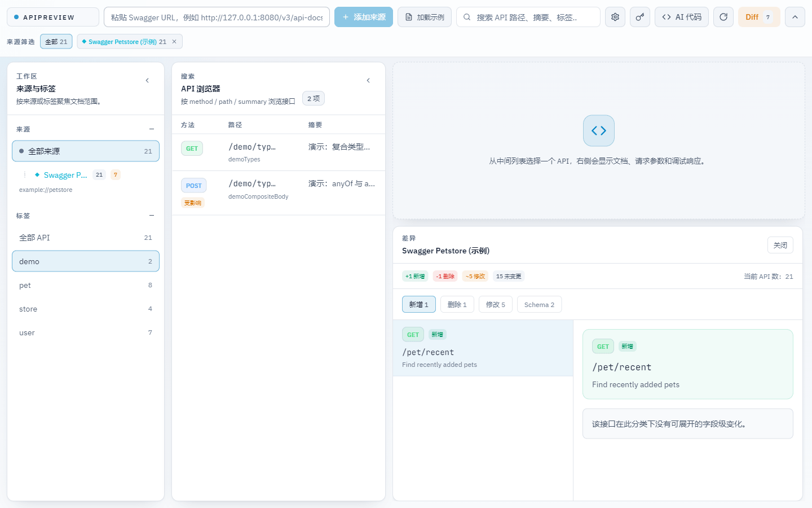812x508 pixels.
Task: Remove the Swagger Petstore filter chip via x
Action: click(174, 42)
